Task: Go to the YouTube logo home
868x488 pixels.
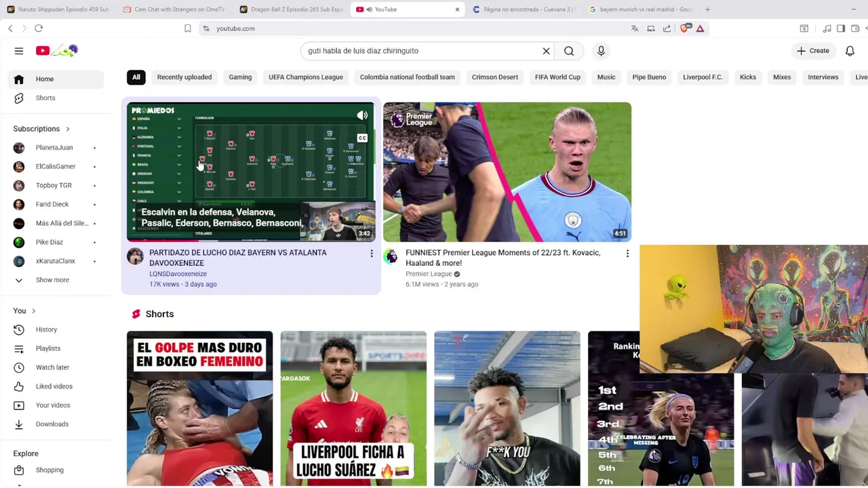Action: point(57,51)
